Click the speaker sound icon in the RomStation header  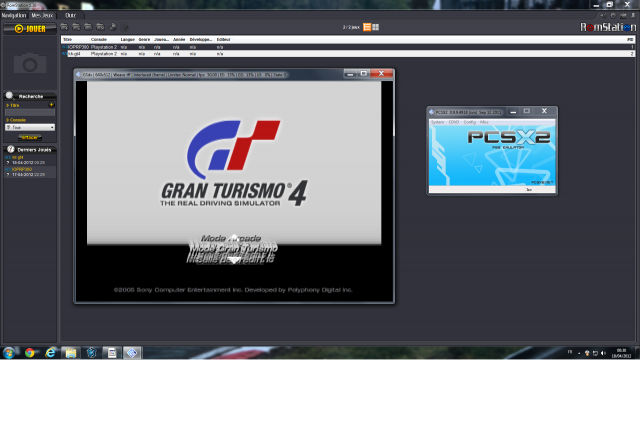[602, 16]
